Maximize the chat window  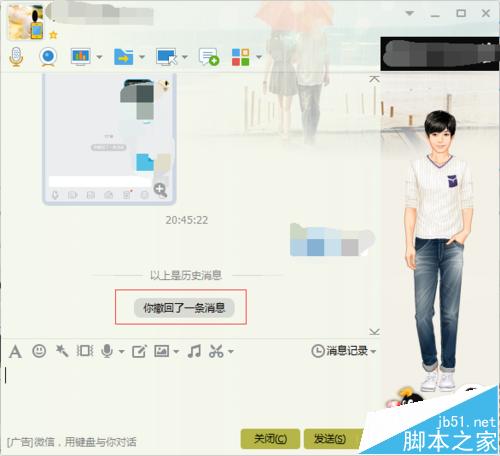[461, 13]
